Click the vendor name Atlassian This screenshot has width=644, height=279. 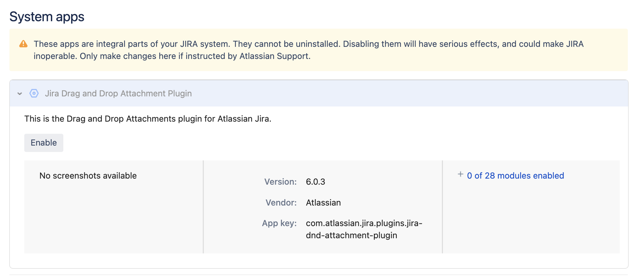tap(323, 203)
